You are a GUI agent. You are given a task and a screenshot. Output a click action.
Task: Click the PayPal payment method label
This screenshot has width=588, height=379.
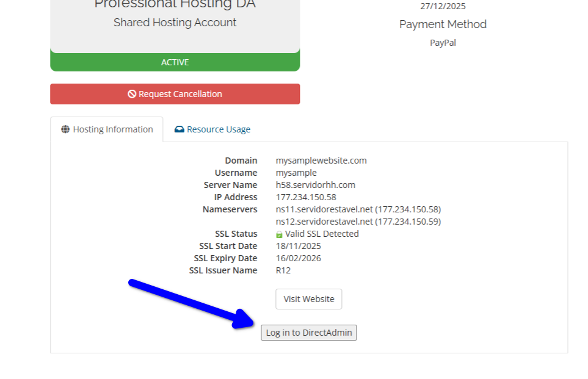[442, 42]
